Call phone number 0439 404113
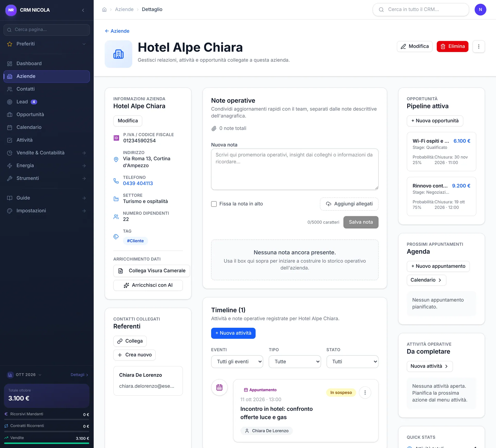Screen dimensions: 496x448 pyautogui.click(x=138, y=183)
